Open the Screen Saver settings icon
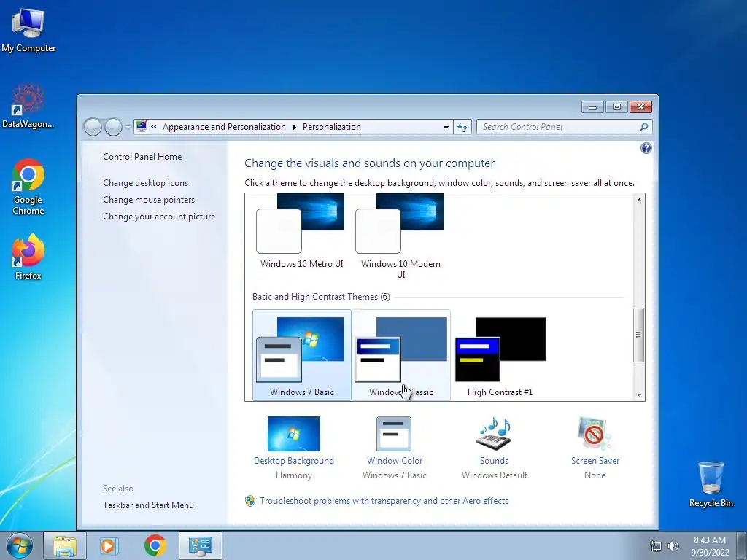 [x=595, y=434]
